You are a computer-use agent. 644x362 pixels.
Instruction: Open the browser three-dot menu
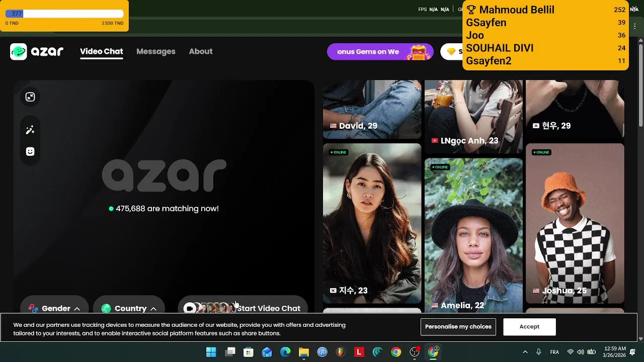[x=634, y=26]
